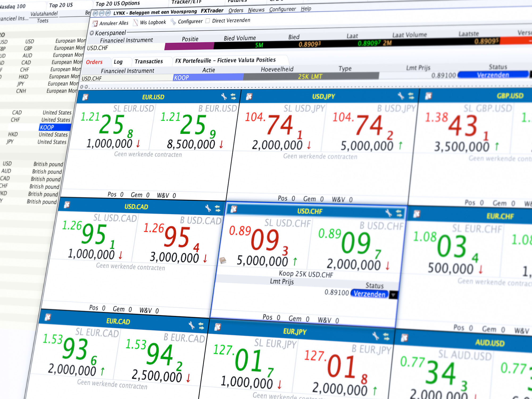Collapse the Koerspaneel section

pos(92,33)
